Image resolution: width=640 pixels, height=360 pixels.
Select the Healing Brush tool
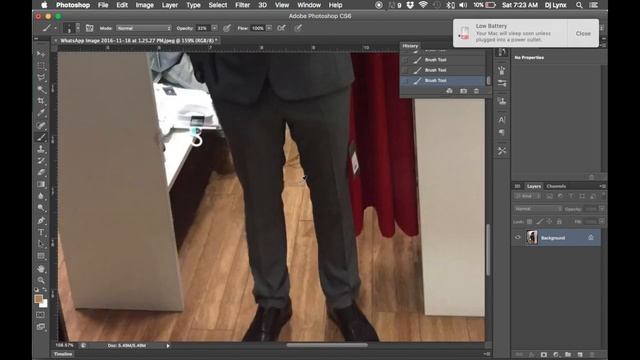(41, 125)
